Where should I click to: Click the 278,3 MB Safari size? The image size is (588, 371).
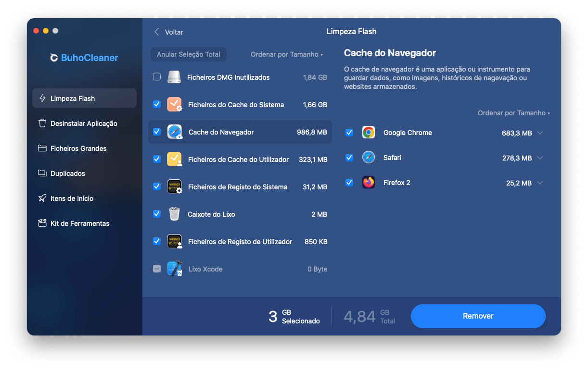click(517, 158)
